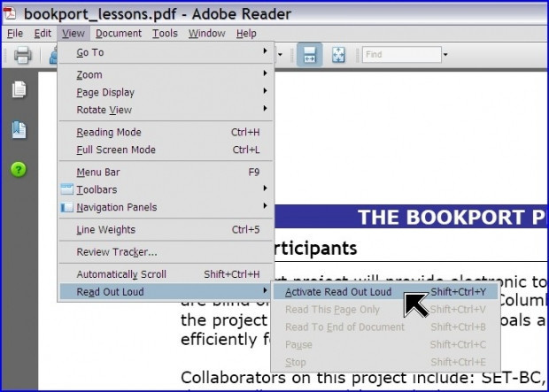Close the open View menu
Image resolution: width=549 pixels, height=392 pixels.
[x=73, y=34]
